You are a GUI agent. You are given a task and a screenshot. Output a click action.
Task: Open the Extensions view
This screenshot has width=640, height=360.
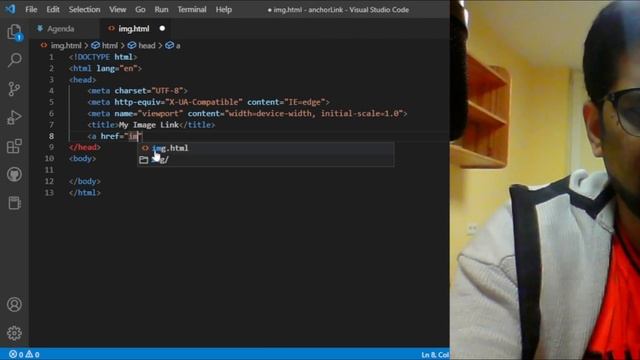[14, 146]
